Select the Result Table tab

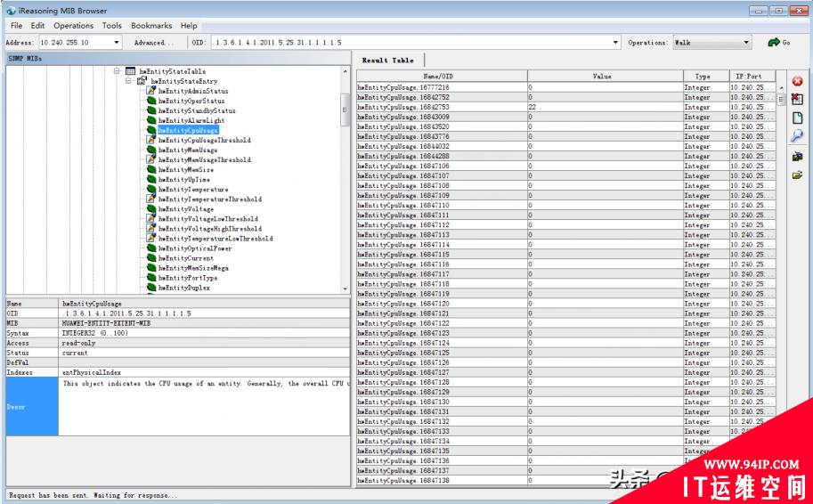click(x=388, y=61)
